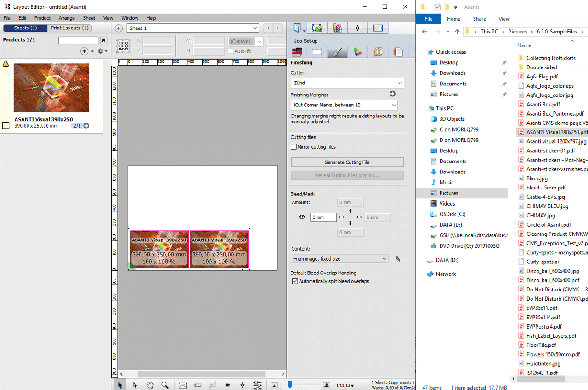Select ASANTI Visual 390x250 product thumbnail
The width and height of the screenshot is (588, 390).
pos(51,88)
